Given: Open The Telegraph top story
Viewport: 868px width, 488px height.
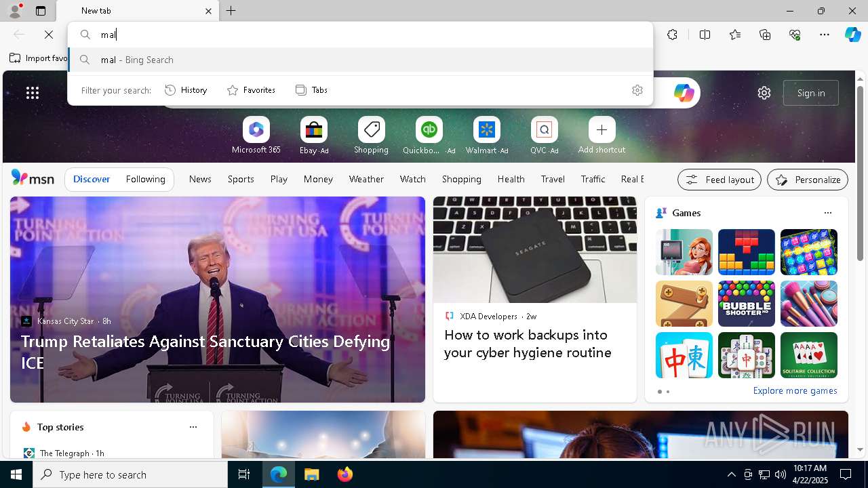Looking at the screenshot, I should point(64,453).
